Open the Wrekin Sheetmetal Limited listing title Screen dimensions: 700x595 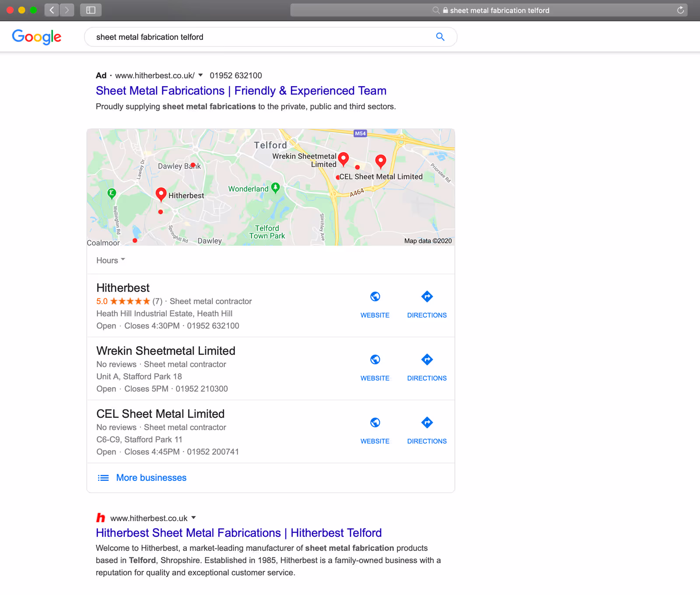[x=166, y=351]
